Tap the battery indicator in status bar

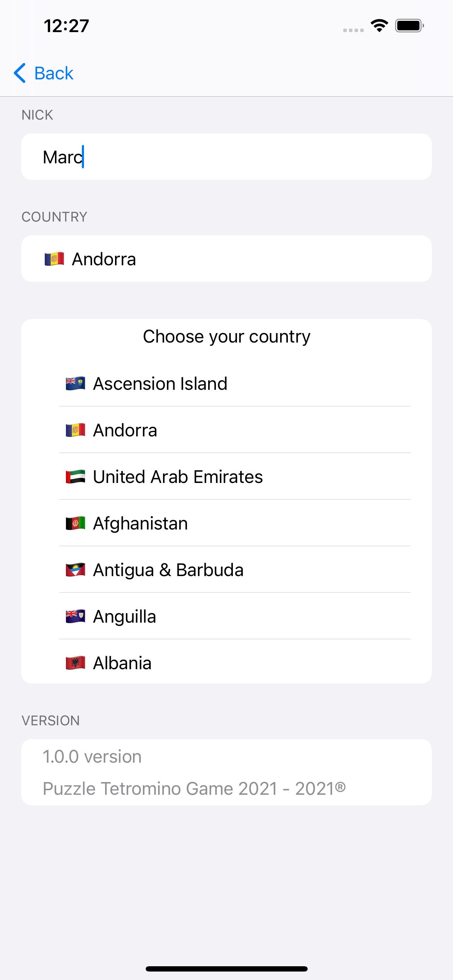(409, 26)
